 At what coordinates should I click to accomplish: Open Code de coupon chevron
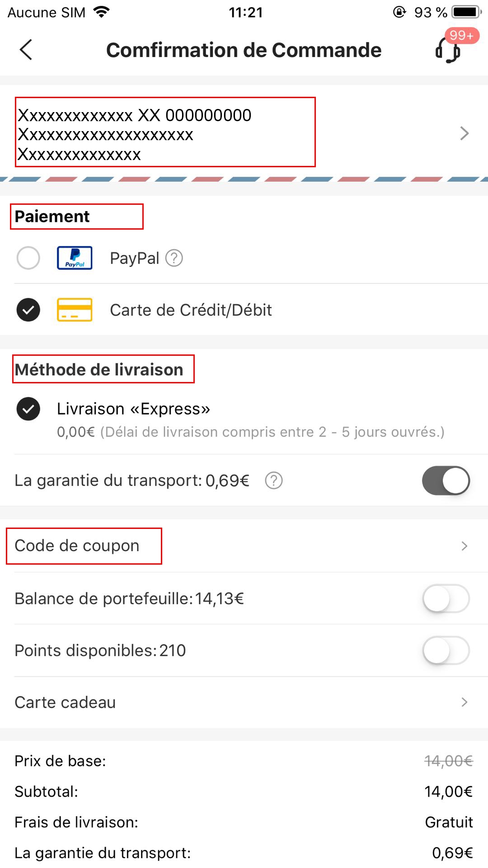point(464,546)
